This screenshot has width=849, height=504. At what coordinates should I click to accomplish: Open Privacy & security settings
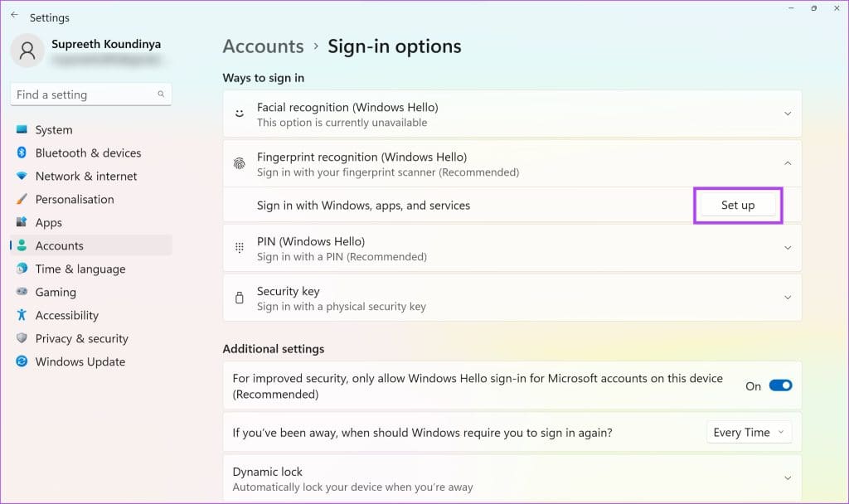[x=81, y=338]
